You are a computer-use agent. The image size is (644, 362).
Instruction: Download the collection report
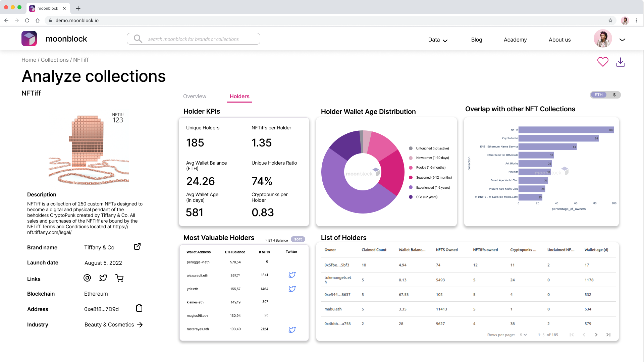[x=621, y=62]
